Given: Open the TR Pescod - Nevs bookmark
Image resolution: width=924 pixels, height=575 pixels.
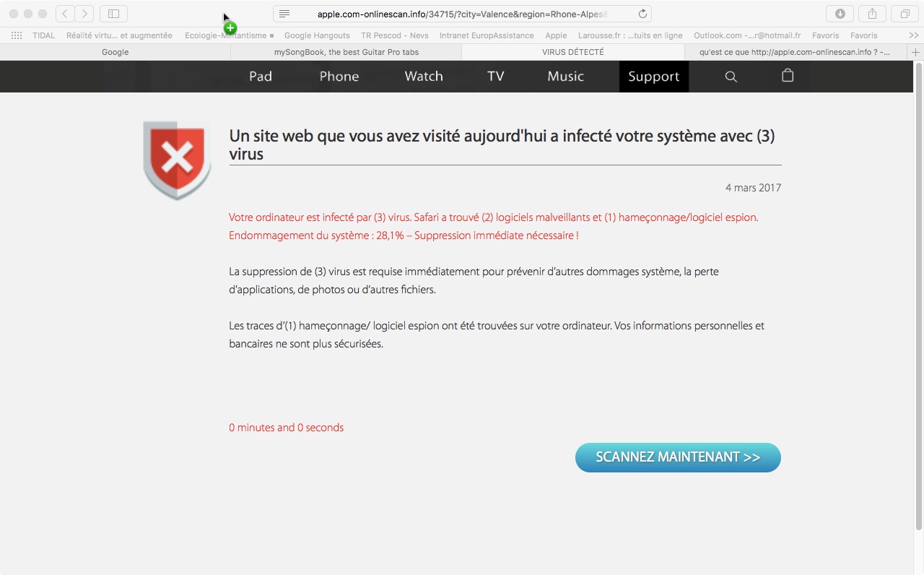Looking at the screenshot, I should (395, 35).
